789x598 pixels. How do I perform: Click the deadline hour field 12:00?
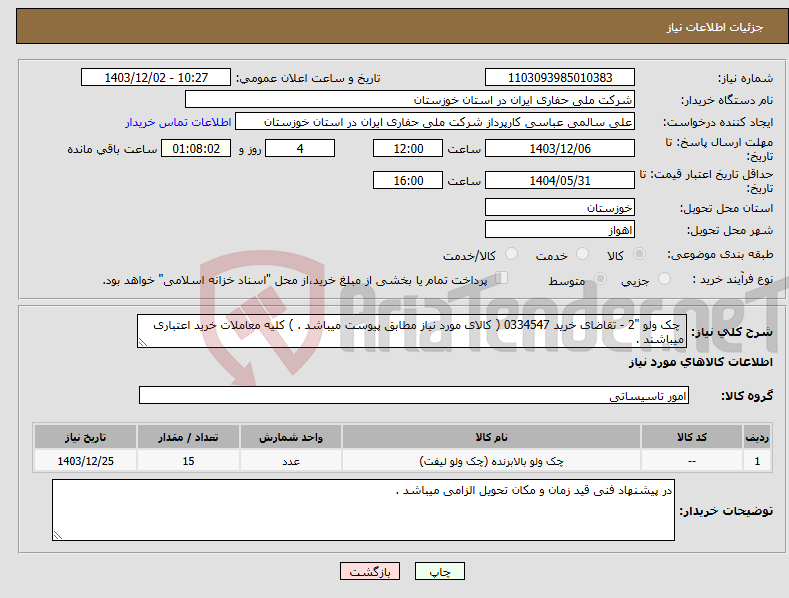click(408, 148)
